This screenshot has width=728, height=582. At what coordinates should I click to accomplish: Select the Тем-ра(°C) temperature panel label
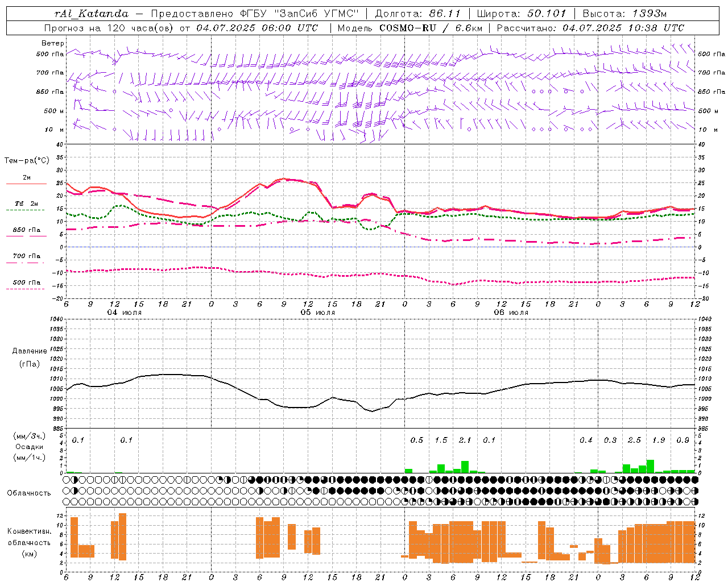[x=27, y=161]
